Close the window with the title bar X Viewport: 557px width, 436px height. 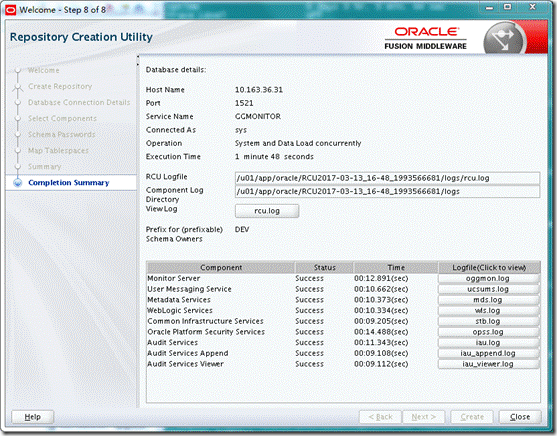pos(532,7)
